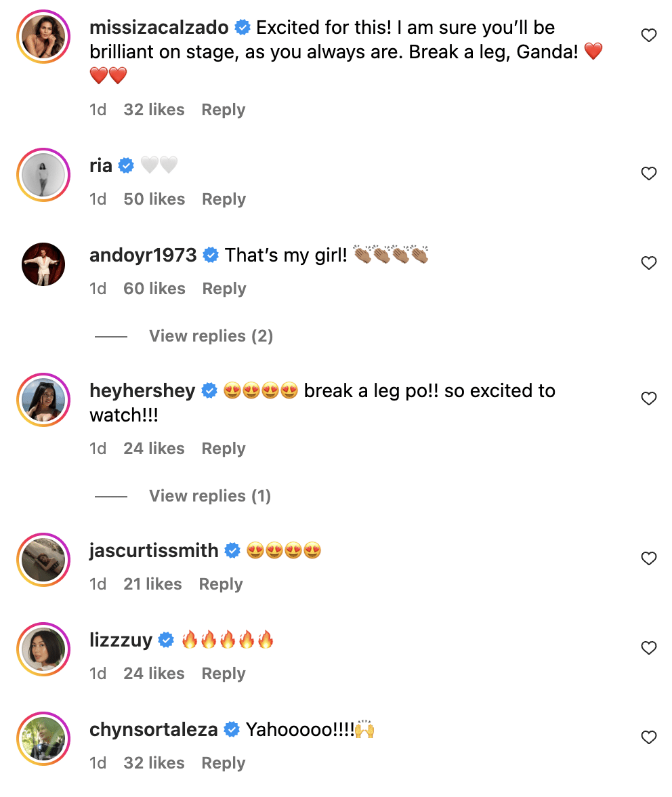Like jascurtissmith's emoji comment

(x=648, y=559)
